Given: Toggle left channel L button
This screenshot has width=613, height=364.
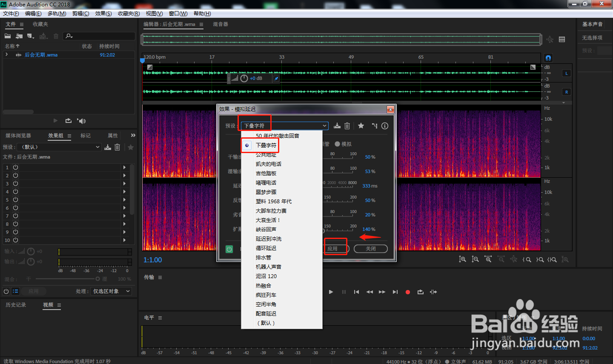Looking at the screenshot, I should [567, 74].
